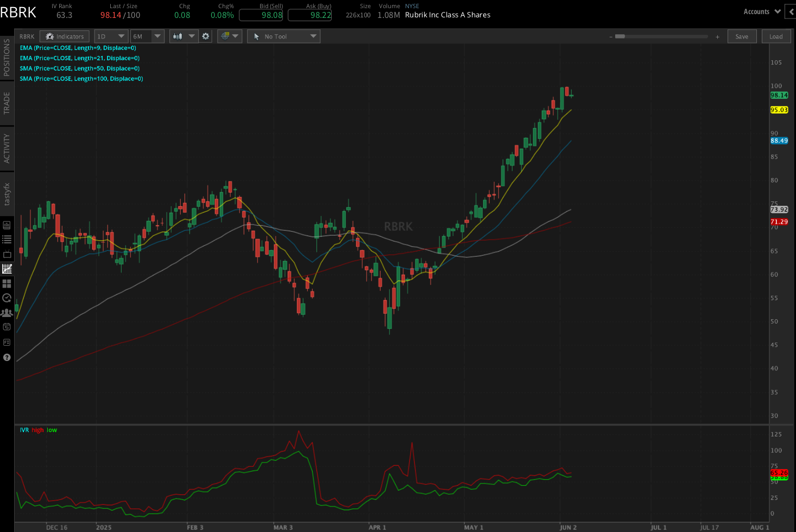This screenshot has height=532, width=796.
Task: Toggle the IVR low legend entry
Action: 50,429
